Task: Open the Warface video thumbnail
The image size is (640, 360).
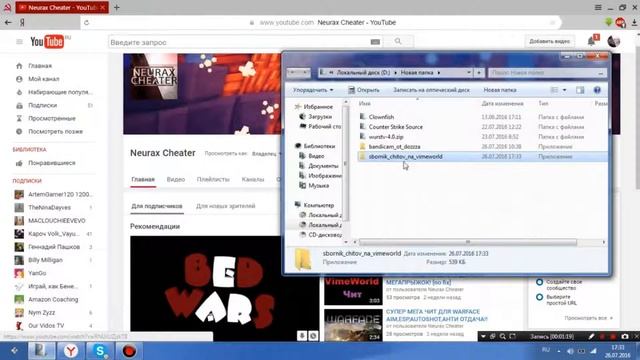Action: coord(353,325)
